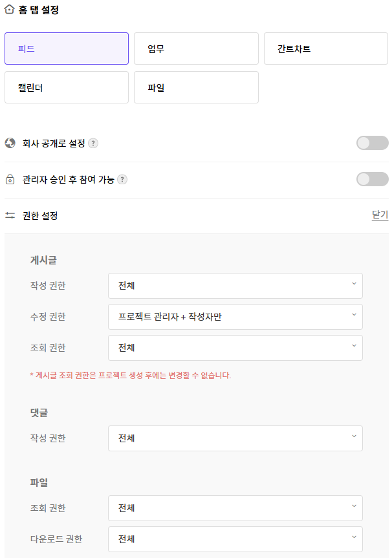392x558 pixels.
Task: Select 피드 as home tab
Action: point(67,48)
